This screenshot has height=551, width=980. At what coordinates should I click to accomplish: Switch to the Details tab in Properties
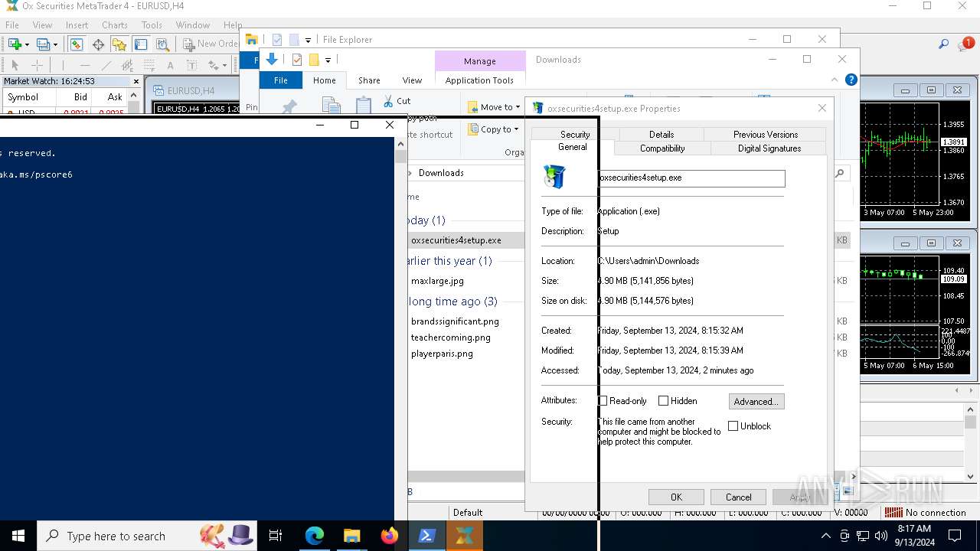coord(661,134)
